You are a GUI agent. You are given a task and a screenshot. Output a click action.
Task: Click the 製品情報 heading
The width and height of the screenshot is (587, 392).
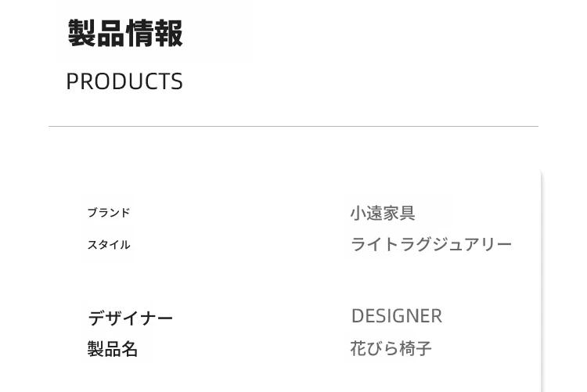point(125,34)
